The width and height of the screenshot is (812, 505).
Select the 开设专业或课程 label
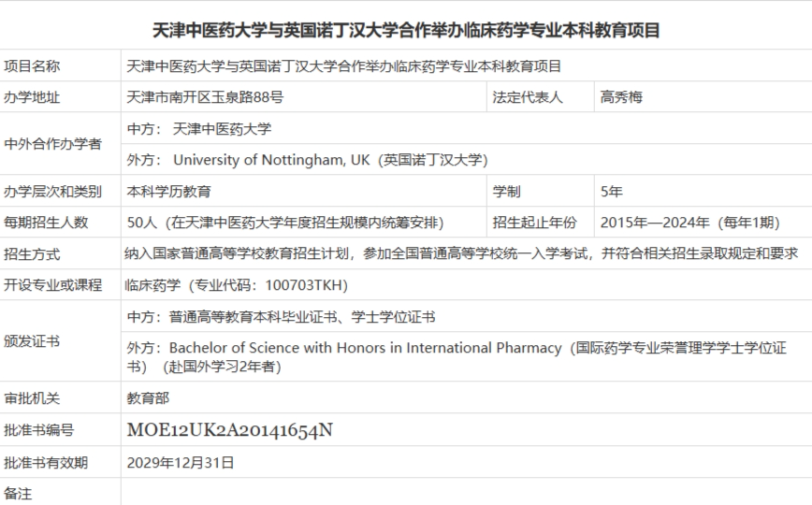[52, 285]
